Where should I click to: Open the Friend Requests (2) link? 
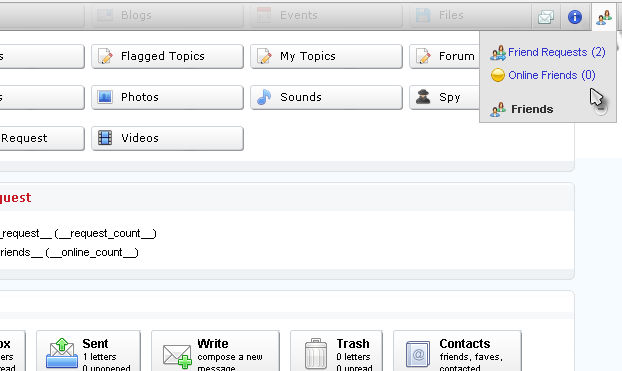click(557, 52)
